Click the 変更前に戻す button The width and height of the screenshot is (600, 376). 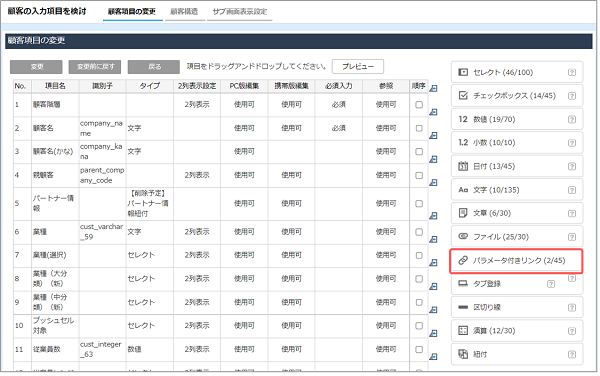coord(95,67)
